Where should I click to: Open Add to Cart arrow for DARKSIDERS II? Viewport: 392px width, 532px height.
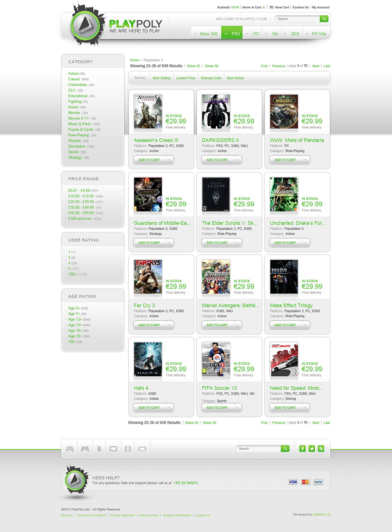pos(238,160)
